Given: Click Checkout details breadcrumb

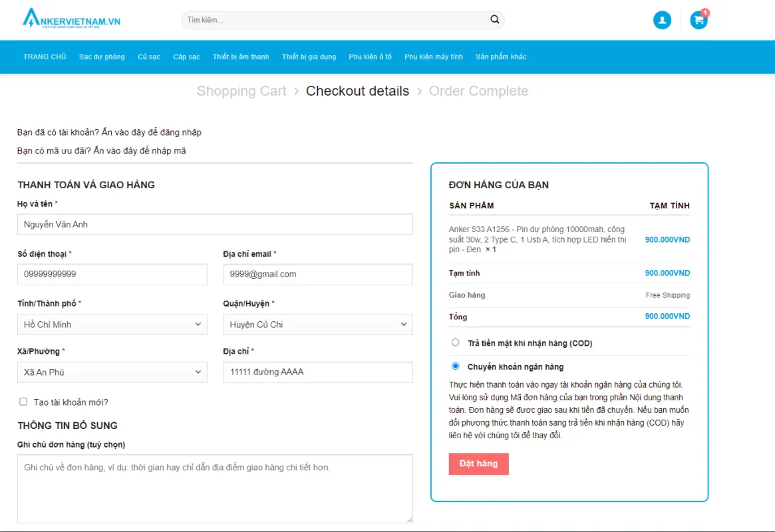Looking at the screenshot, I should pyautogui.click(x=357, y=91).
